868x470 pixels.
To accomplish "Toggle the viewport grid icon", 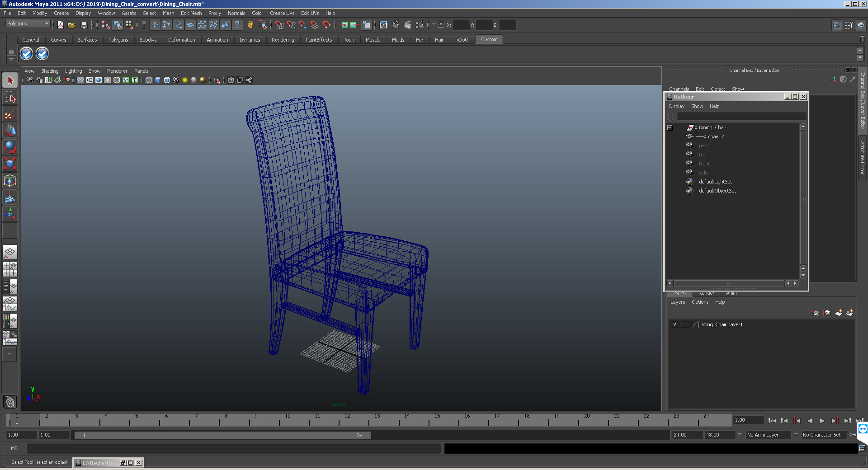I will pos(80,80).
